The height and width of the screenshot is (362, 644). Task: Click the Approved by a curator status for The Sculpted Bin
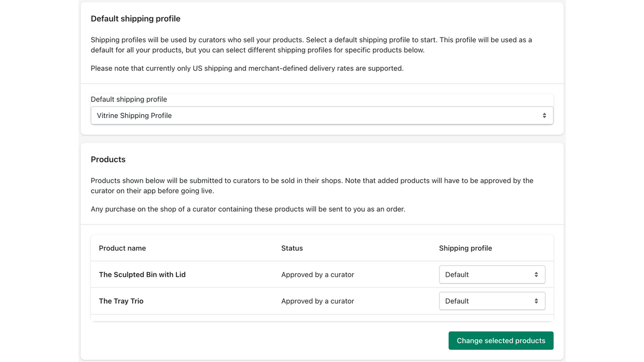(317, 275)
